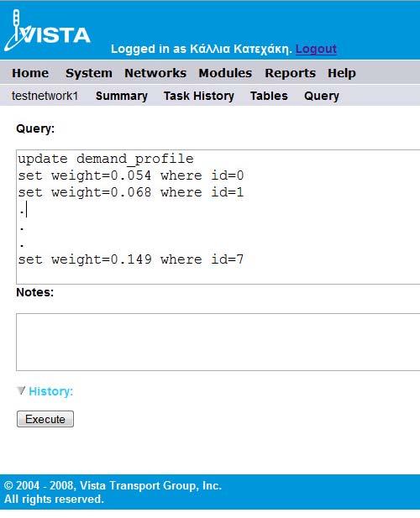420x518 pixels.
Task: Click inside the Query text area
Action: pos(218,217)
